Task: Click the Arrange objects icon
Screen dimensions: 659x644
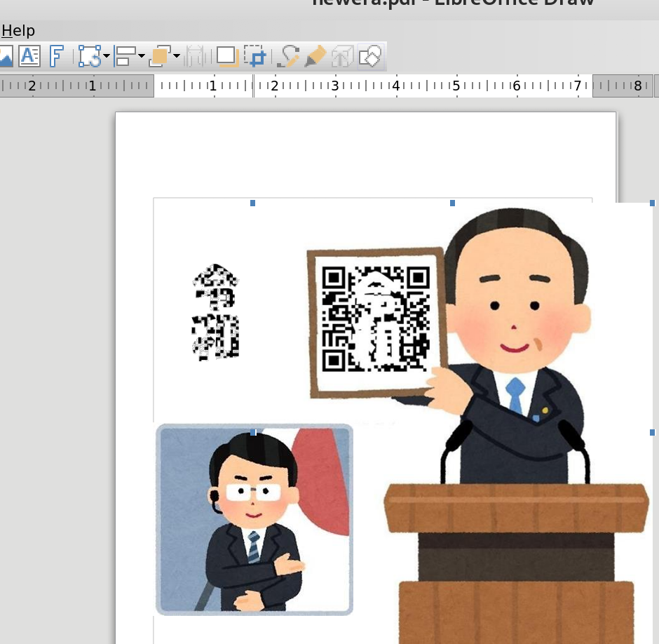Action: pos(160,56)
